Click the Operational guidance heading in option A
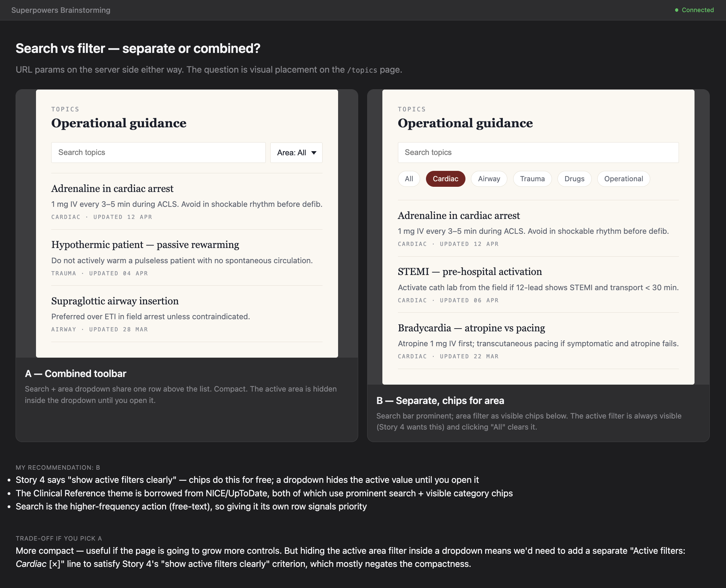This screenshot has height=588, width=726. [119, 123]
